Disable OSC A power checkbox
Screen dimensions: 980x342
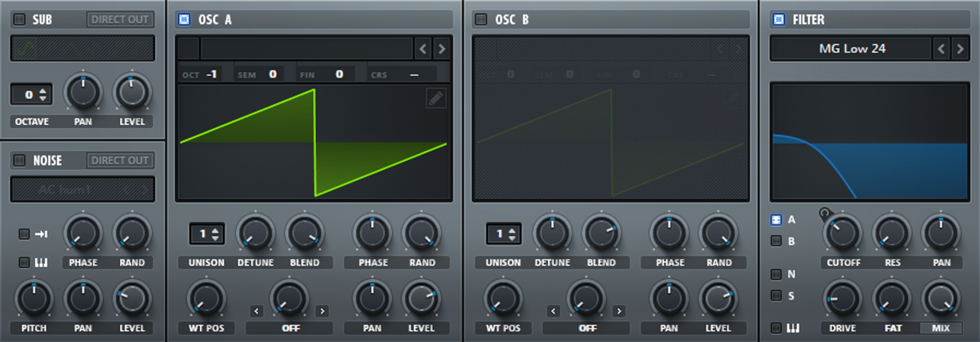pos(184,19)
